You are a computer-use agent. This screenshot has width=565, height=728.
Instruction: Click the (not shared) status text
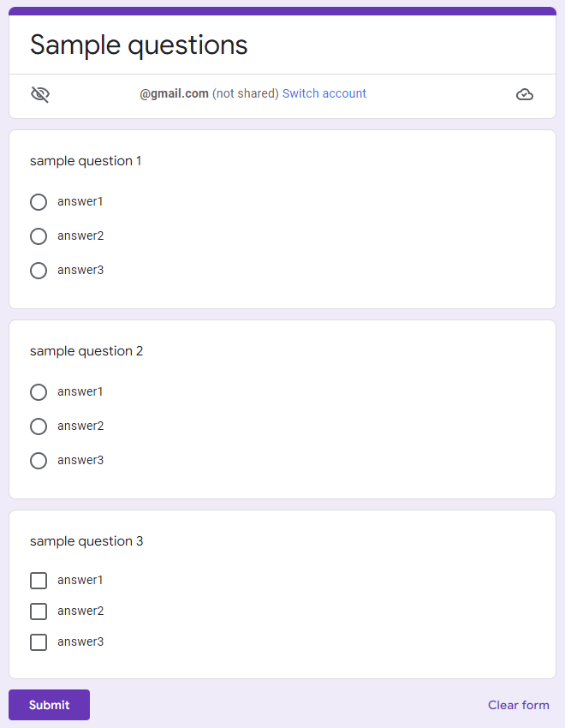pos(246,93)
